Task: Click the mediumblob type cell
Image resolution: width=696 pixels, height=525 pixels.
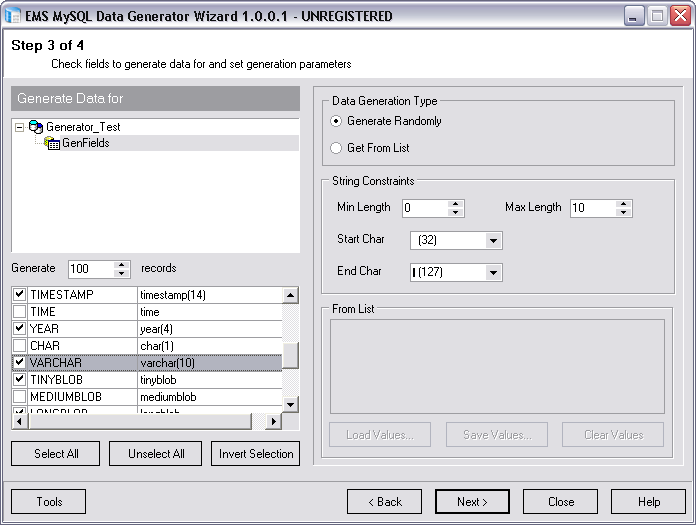Action: click(x=210, y=397)
